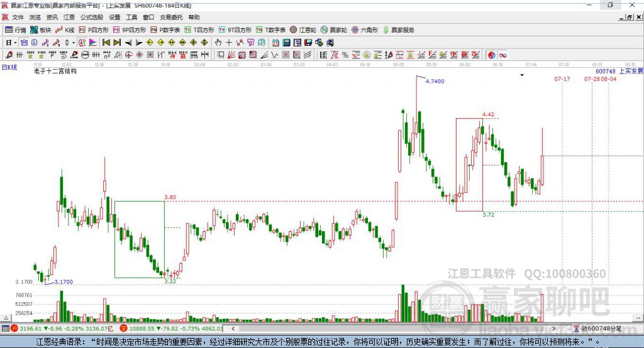This screenshot has height=348, width=644.
Task: Expand the candlestick style dropdown arrow
Action: click(74, 43)
